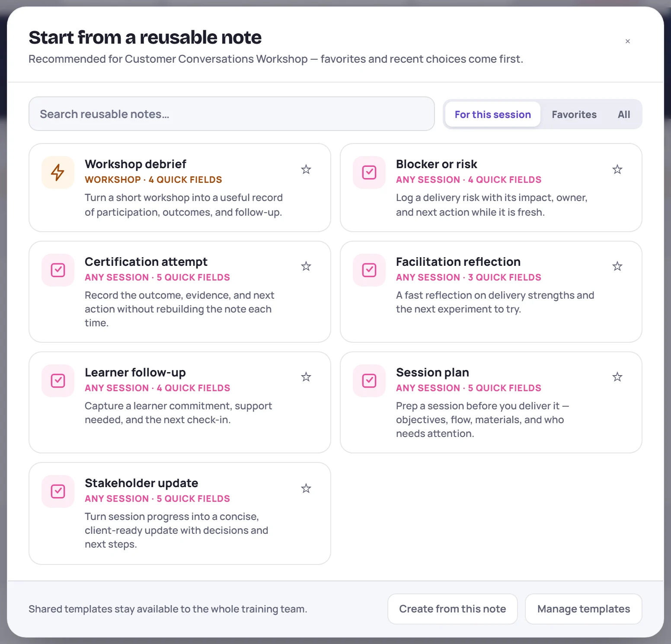The image size is (671, 644).
Task: Choose the Learner follow-up title
Action: point(135,373)
